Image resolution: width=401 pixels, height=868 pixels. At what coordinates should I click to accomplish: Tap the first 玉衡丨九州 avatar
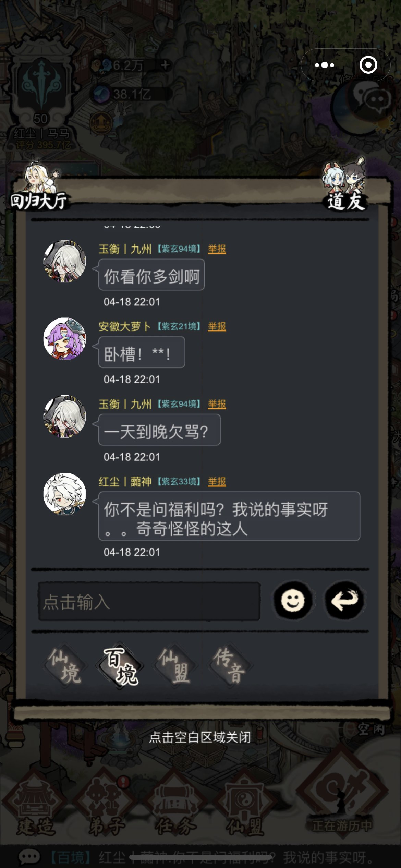coord(64,261)
